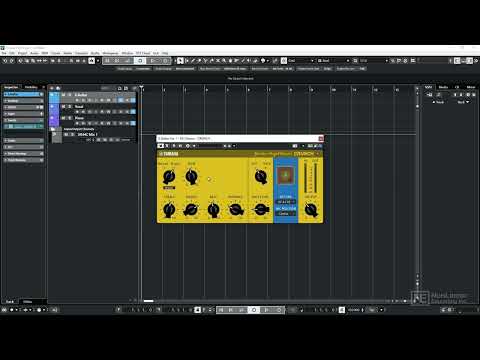Close the guitar amp plugin window
480x360 pixels.
(x=321, y=138)
